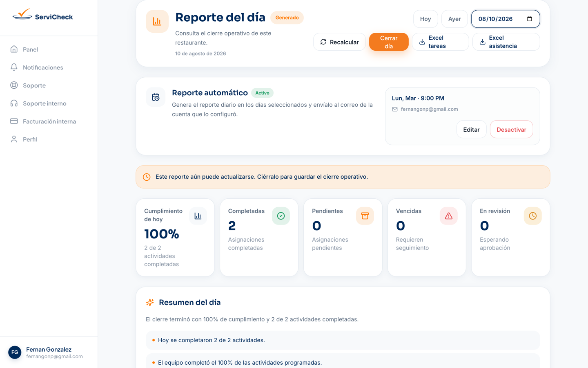The height and width of the screenshot is (368, 588).
Task: Click the Panel home icon
Action: (x=14, y=49)
